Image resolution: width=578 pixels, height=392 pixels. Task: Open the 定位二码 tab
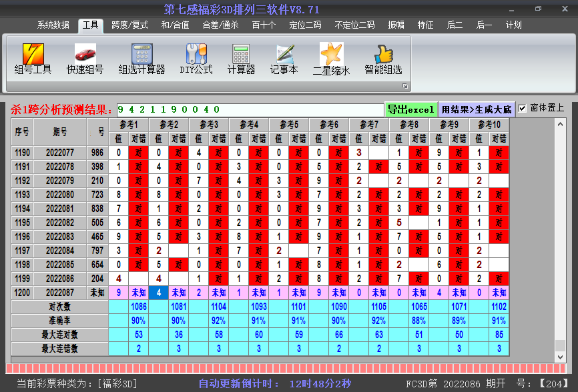[x=305, y=25]
